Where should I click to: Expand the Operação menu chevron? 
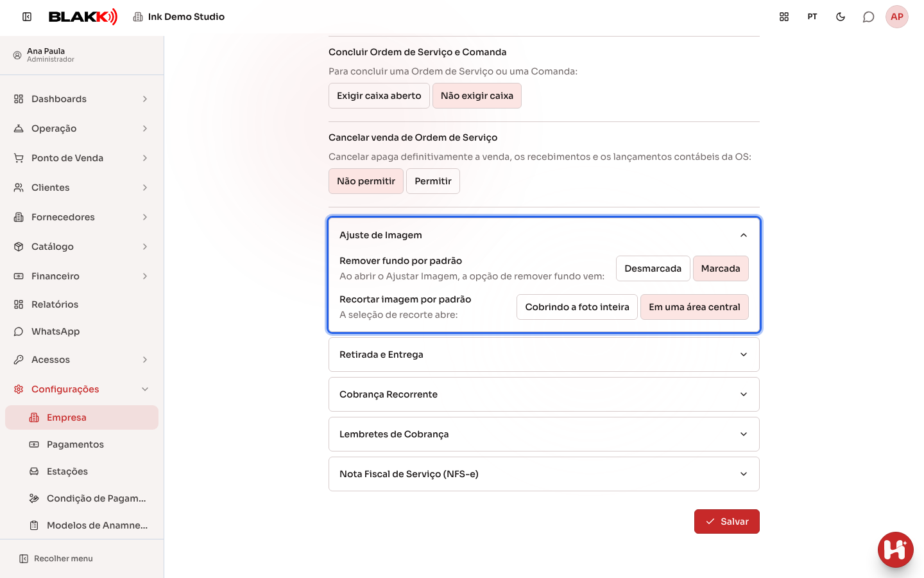coord(145,128)
